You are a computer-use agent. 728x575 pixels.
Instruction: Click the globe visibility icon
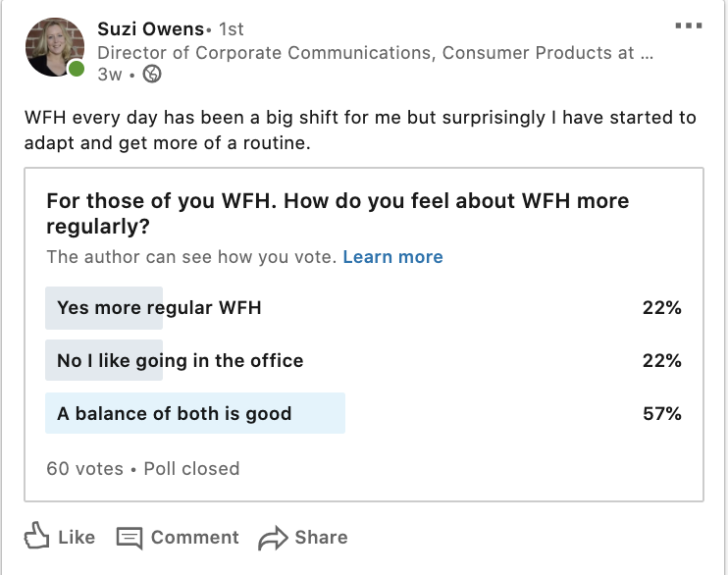pos(152,74)
